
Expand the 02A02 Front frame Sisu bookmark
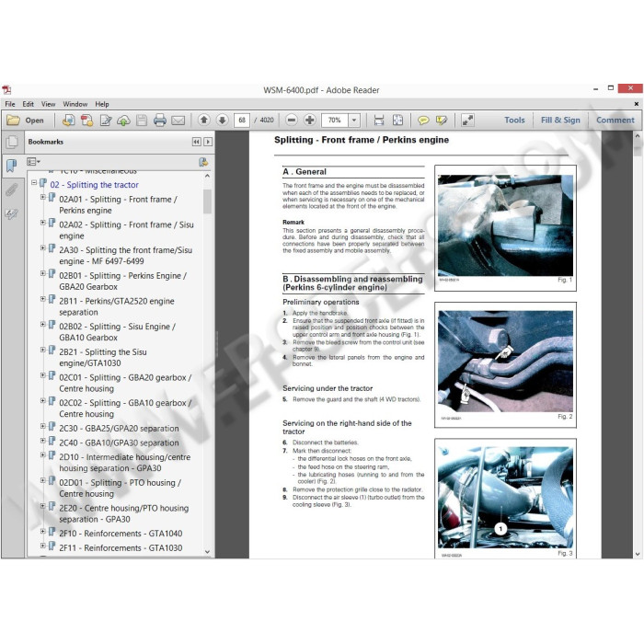point(42,223)
